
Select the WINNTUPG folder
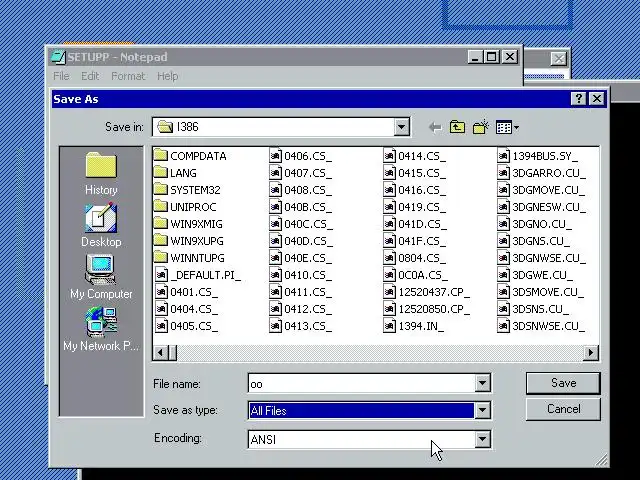(x=189, y=258)
